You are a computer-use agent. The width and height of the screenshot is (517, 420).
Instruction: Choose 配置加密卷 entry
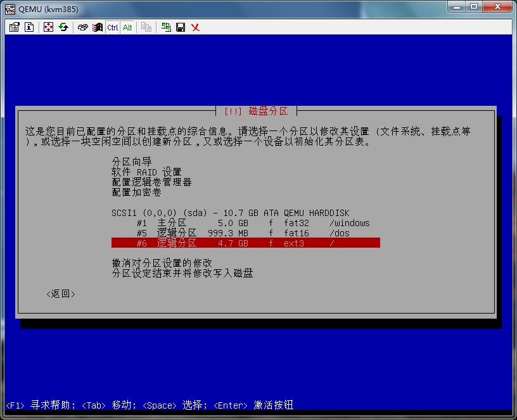coord(136,192)
